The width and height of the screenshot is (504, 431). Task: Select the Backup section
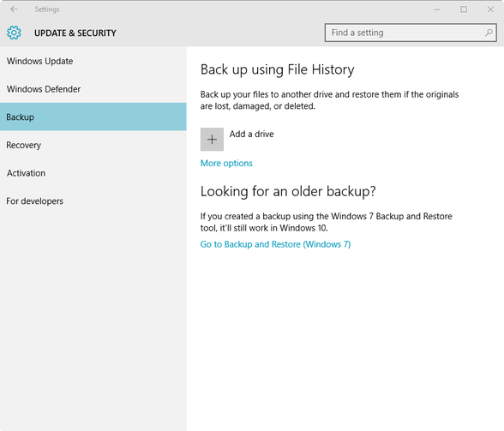click(x=93, y=117)
